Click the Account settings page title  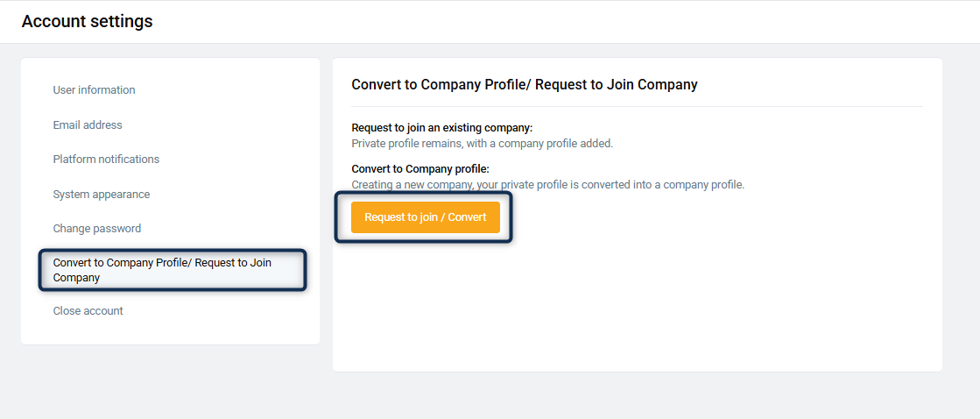pyautogui.click(x=87, y=21)
